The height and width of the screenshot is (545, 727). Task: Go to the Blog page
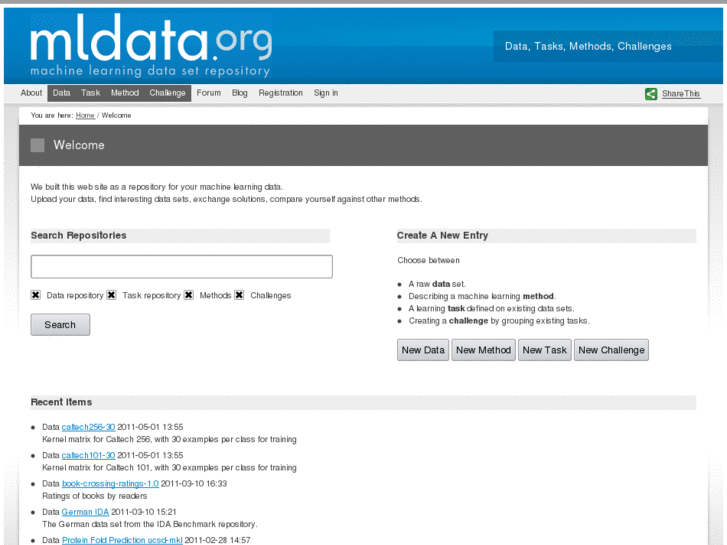[x=240, y=93]
